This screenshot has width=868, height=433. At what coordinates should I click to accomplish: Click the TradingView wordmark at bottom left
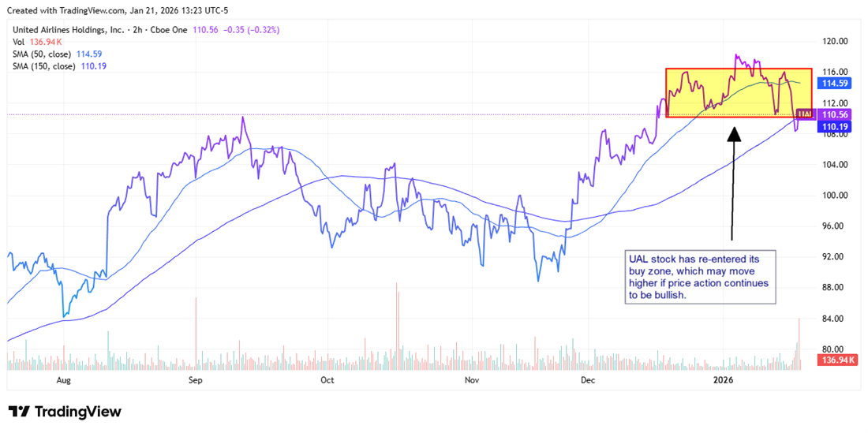pyautogui.click(x=77, y=412)
